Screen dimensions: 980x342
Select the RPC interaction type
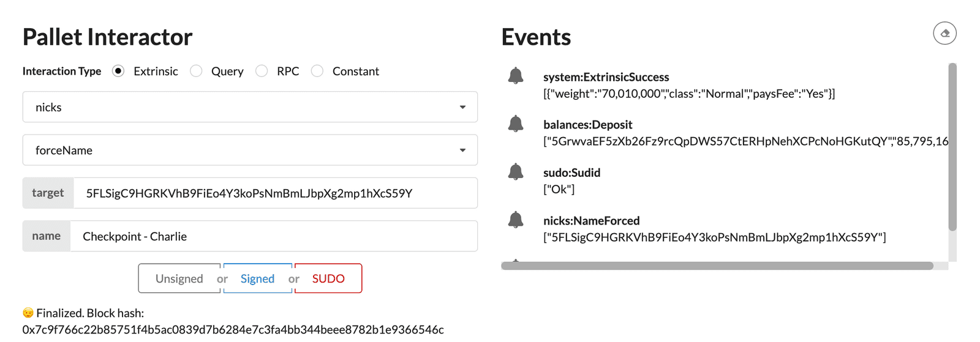coord(262,71)
